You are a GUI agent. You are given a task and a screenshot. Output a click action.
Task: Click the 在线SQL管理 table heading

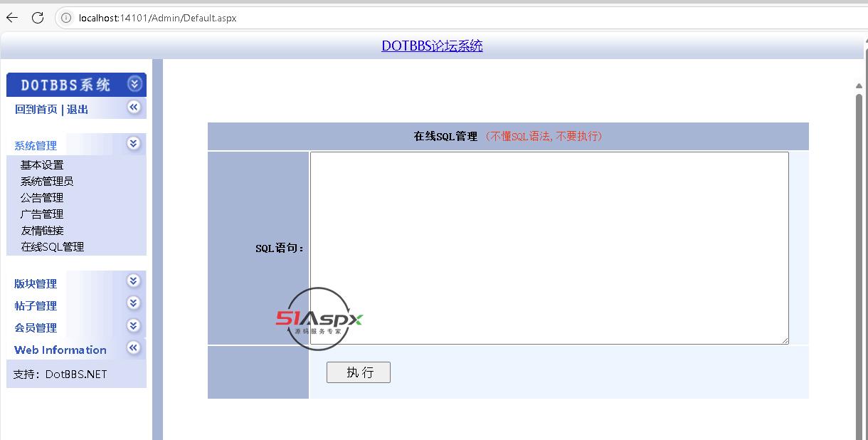(445, 136)
